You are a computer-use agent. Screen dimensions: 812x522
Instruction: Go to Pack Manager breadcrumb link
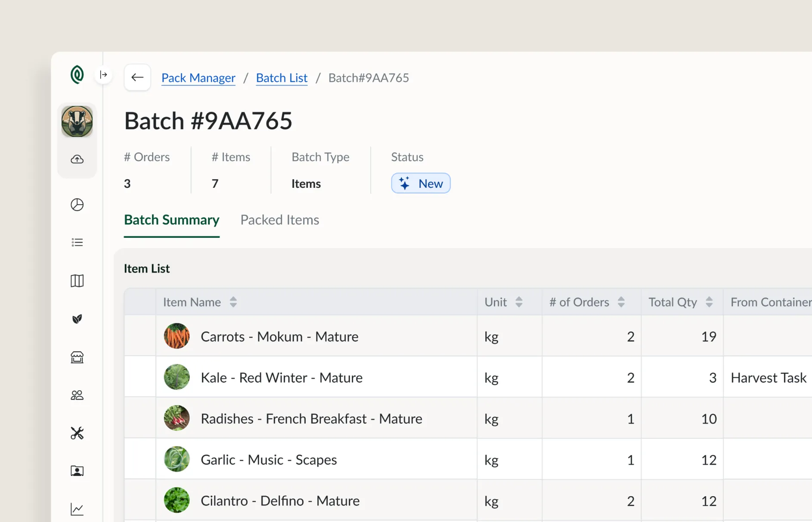[198, 78]
